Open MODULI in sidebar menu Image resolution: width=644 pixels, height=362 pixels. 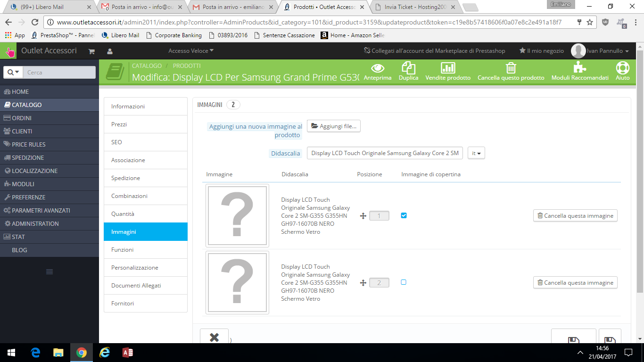pyautogui.click(x=50, y=184)
